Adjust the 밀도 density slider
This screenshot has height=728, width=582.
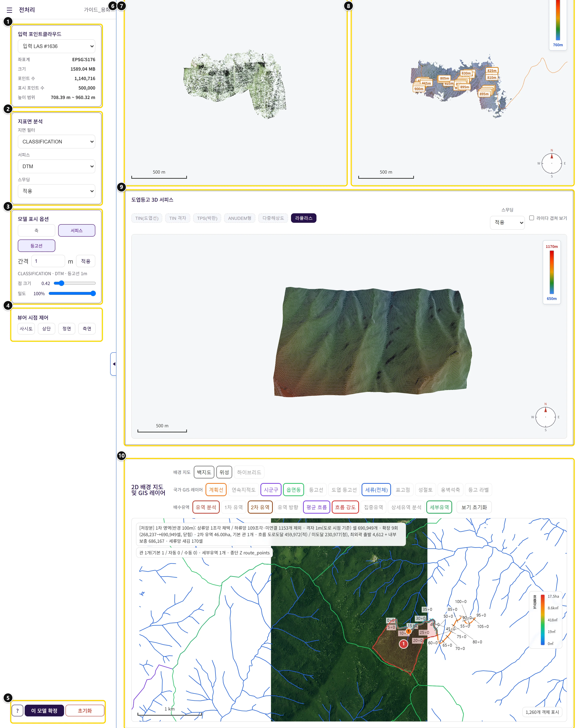(72, 293)
